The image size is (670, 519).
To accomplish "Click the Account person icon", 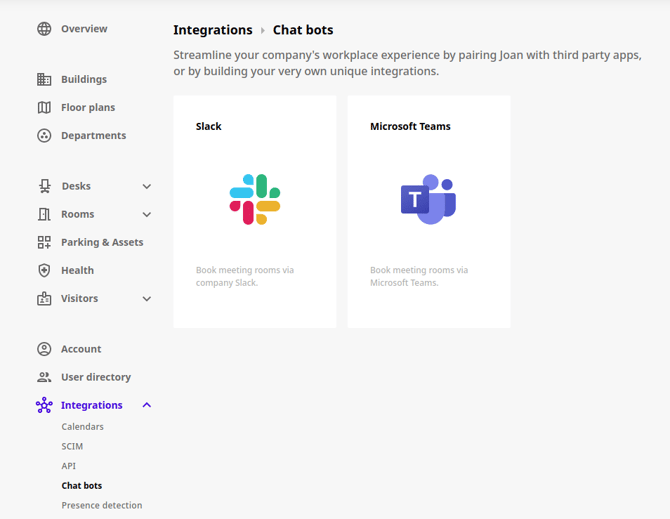I will (44, 349).
